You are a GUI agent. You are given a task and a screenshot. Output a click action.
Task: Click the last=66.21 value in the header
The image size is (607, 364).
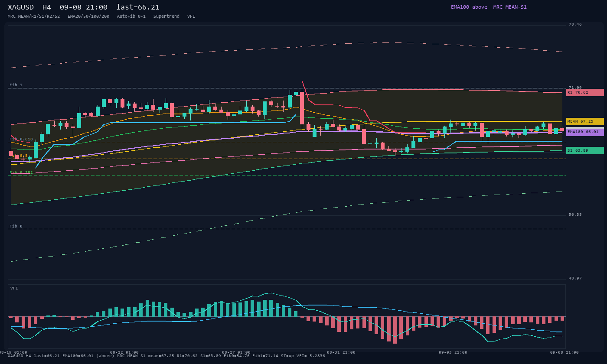click(x=138, y=7)
